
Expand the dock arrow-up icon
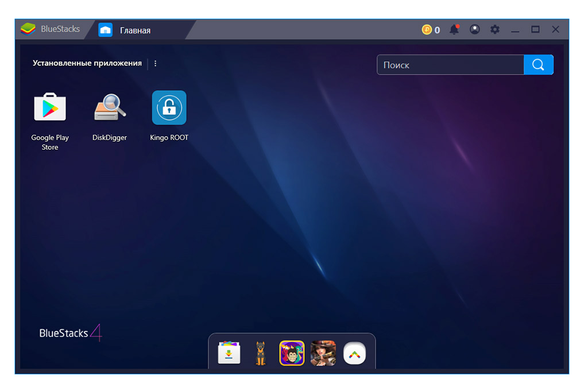(354, 353)
